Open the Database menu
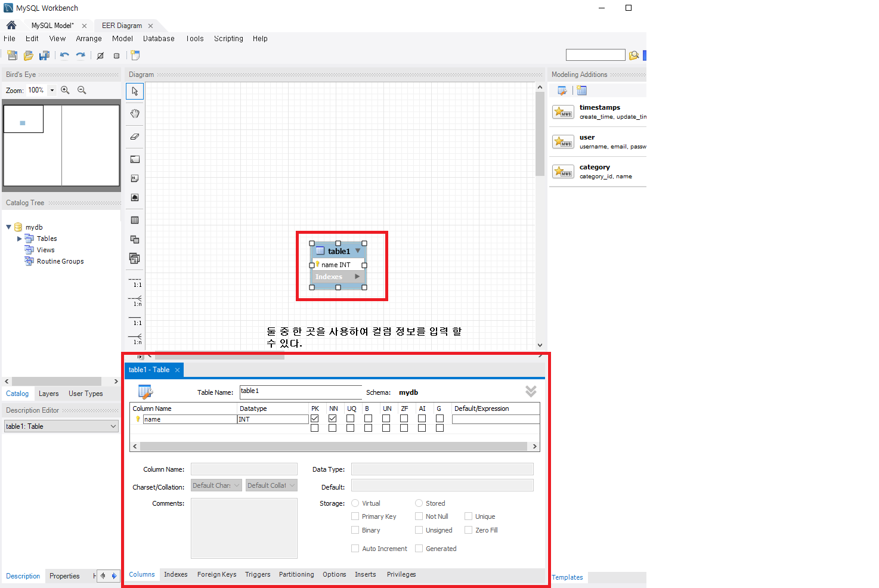The image size is (879, 588). pos(159,39)
